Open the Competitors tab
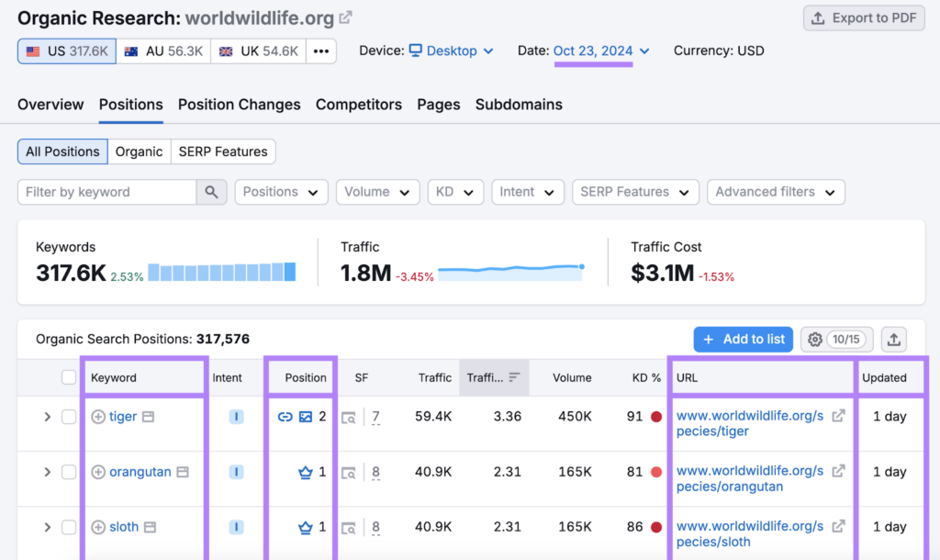 point(358,105)
